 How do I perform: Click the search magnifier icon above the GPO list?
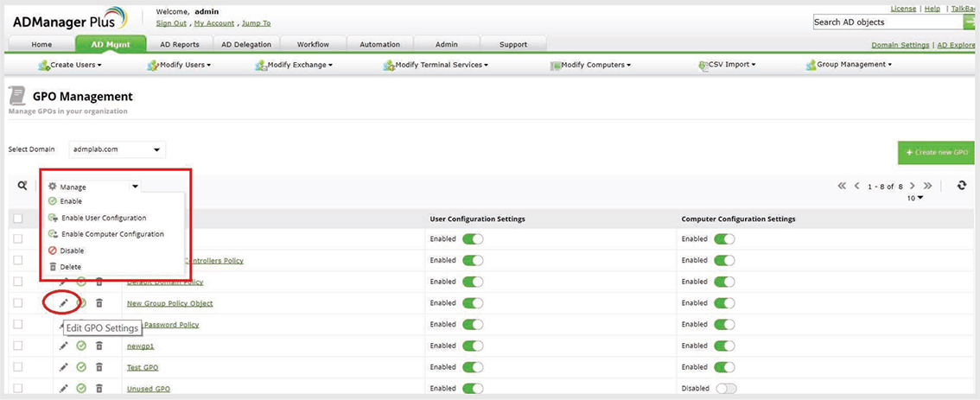(22, 186)
